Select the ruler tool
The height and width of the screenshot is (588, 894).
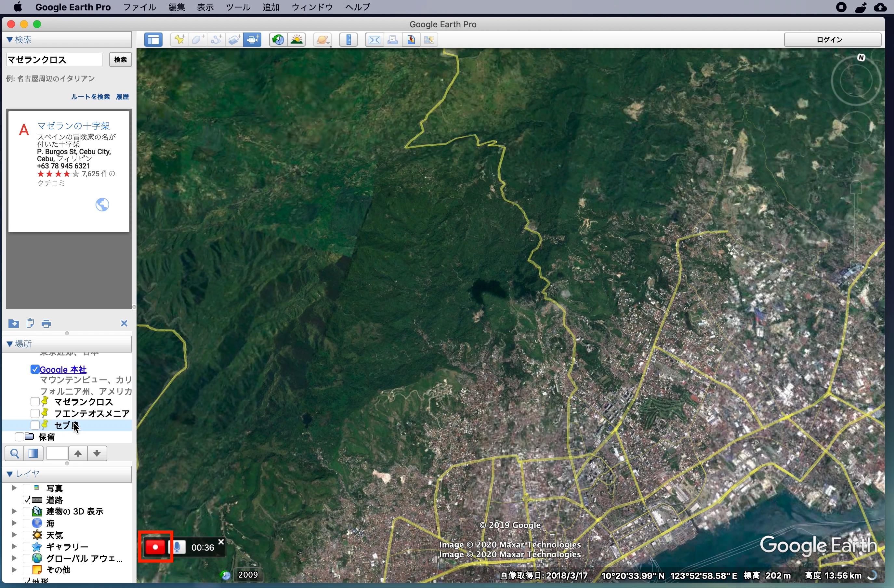point(348,39)
